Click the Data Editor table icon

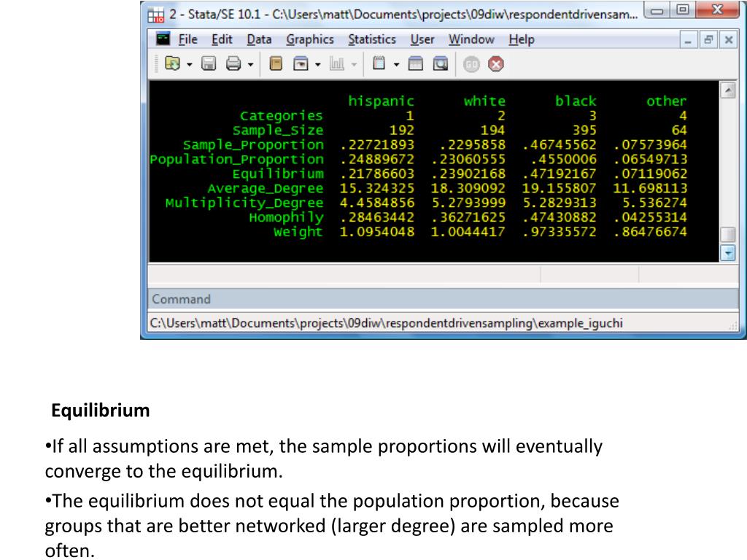click(415, 63)
